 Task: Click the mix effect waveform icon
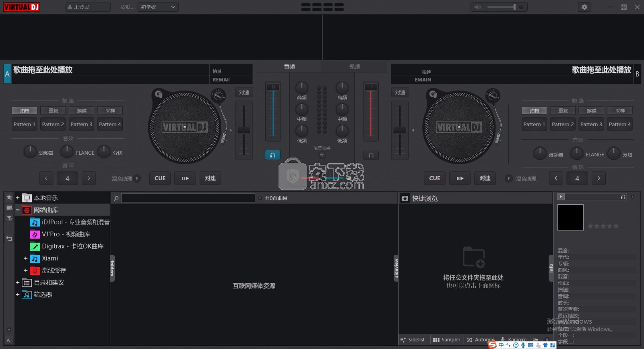point(322,155)
